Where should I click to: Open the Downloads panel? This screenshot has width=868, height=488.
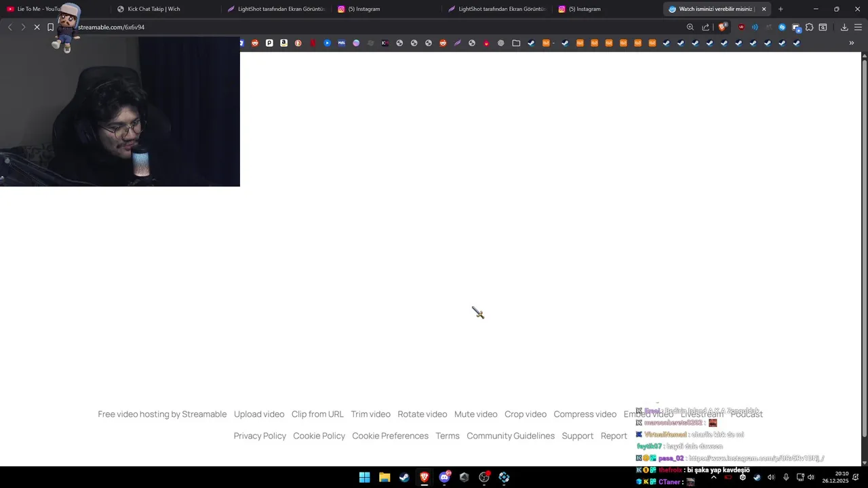pos(844,27)
